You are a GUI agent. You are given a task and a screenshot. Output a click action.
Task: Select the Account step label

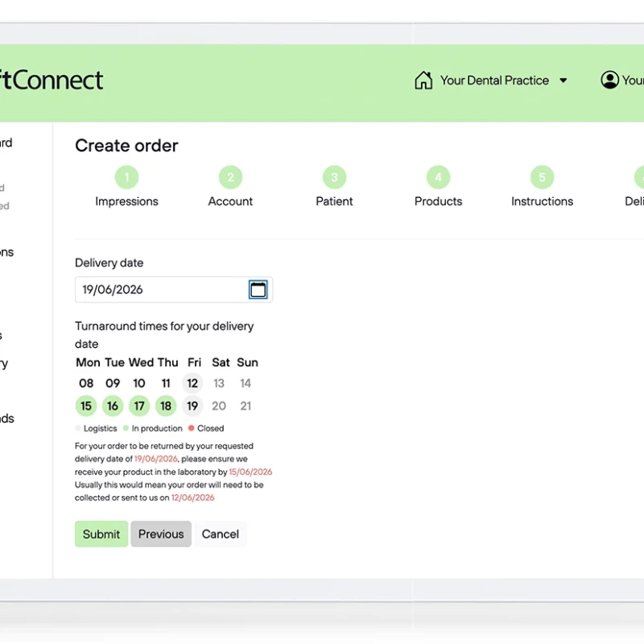[230, 201]
